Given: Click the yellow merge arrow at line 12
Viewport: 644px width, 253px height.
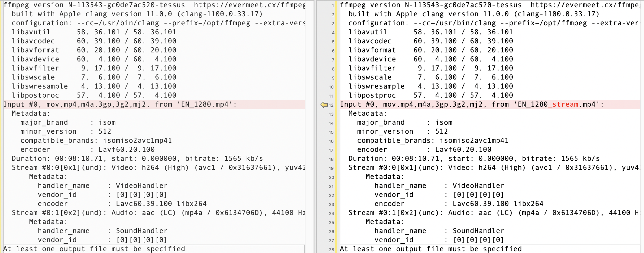Looking at the screenshot, I should pyautogui.click(x=324, y=105).
